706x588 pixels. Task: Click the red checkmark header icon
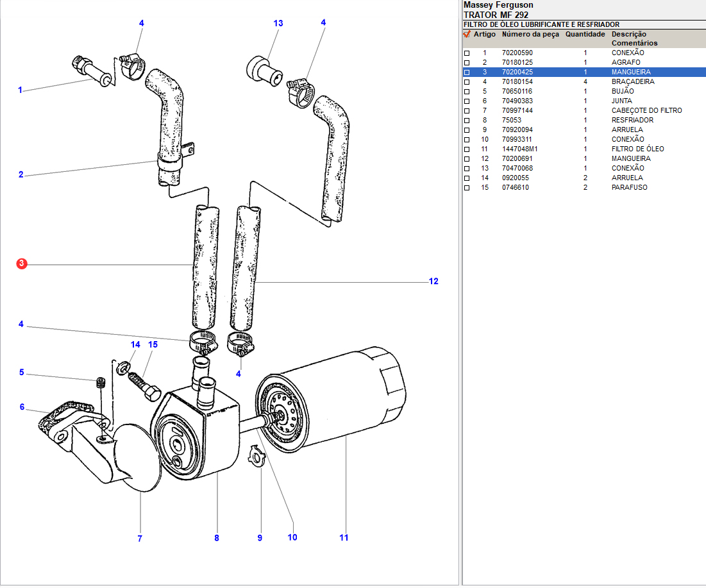click(467, 34)
